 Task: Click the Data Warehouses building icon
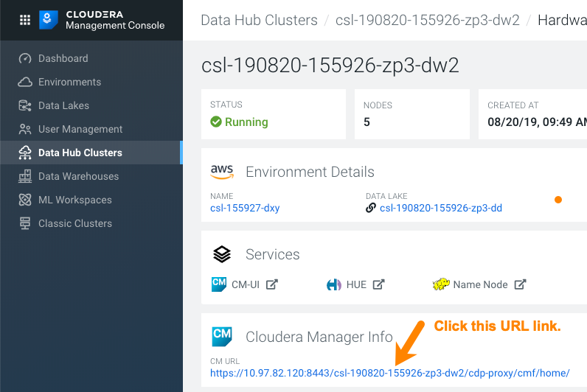click(x=25, y=176)
